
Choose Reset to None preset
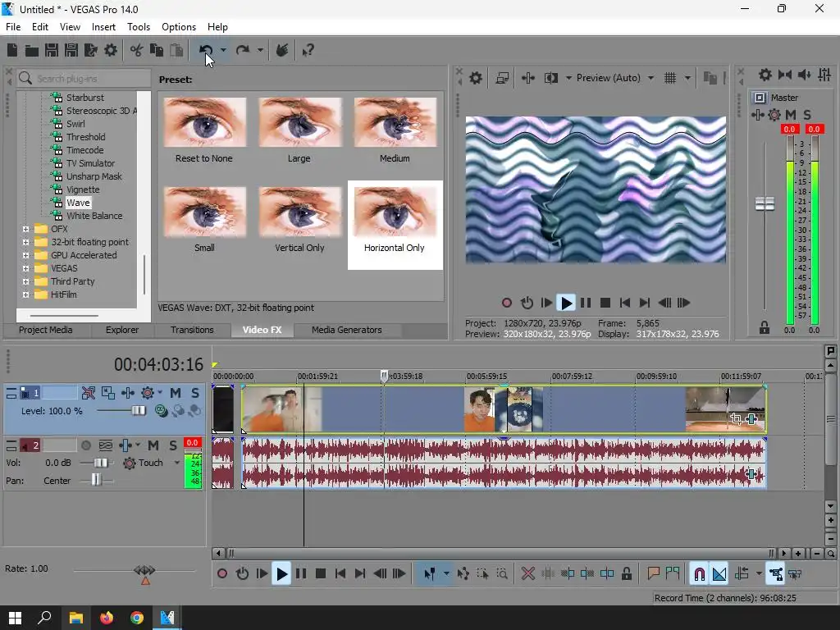point(204,130)
